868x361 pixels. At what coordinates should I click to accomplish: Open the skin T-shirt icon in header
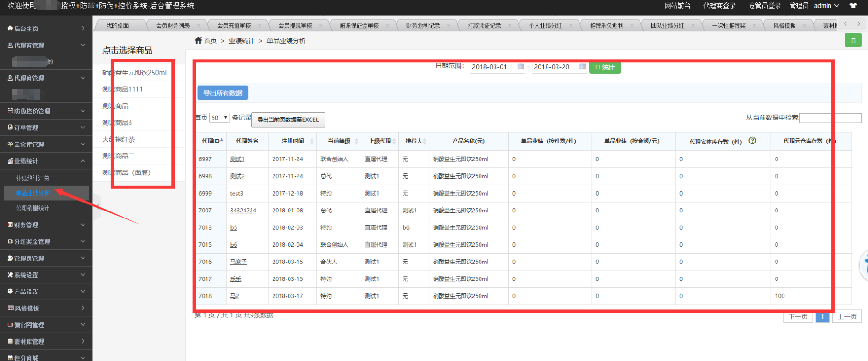pyautogui.click(x=853, y=6)
